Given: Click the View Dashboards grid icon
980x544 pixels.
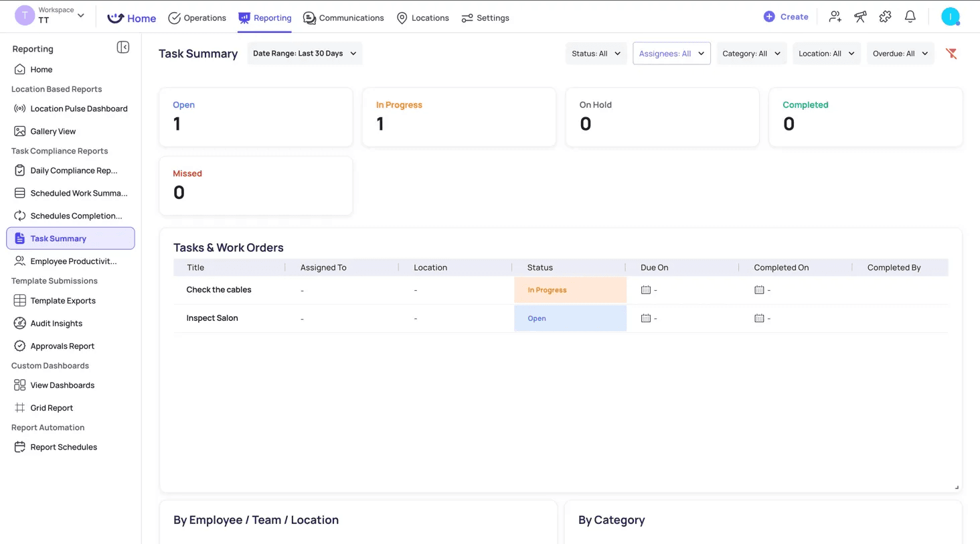Looking at the screenshot, I should tap(20, 385).
